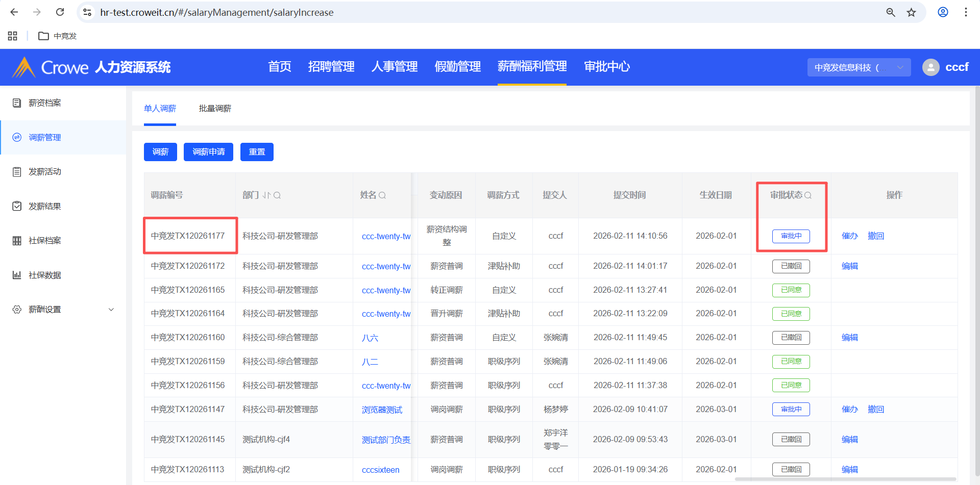The height and width of the screenshot is (485, 980).
Task: Click the browser address bar URL
Action: tap(217, 12)
